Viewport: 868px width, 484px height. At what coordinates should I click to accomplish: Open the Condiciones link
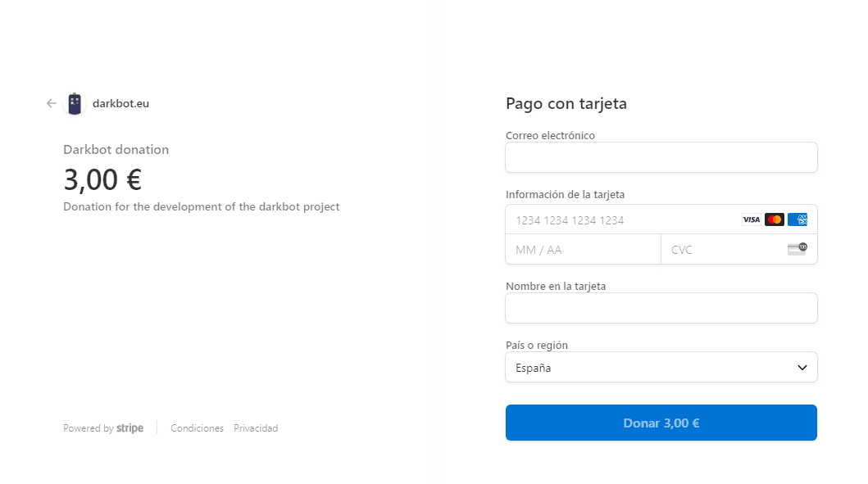click(x=197, y=428)
